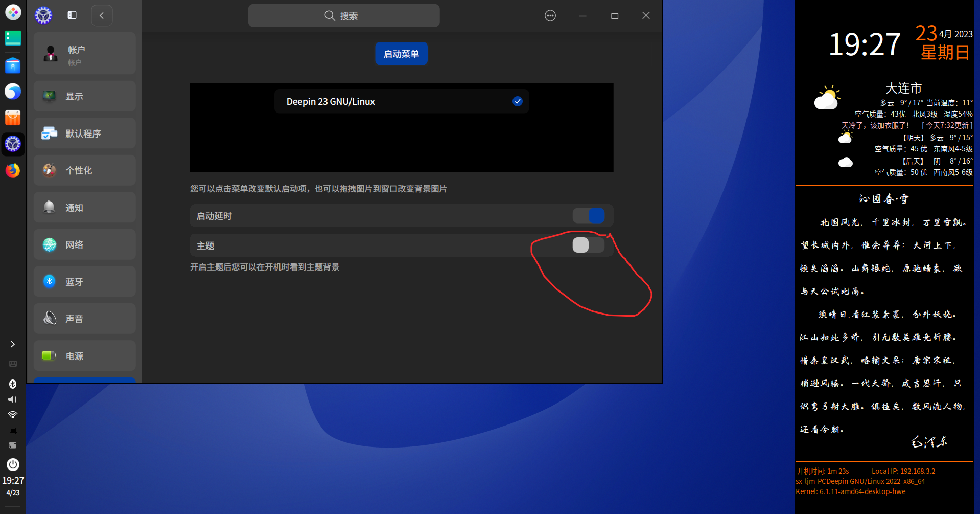Launch Firefox from the dock
This screenshot has height=514, width=980.
coord(12,170)
